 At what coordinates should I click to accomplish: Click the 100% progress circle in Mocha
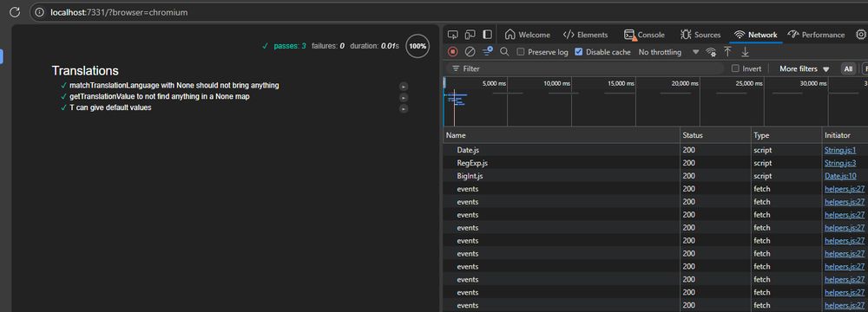tap(417, 46)
